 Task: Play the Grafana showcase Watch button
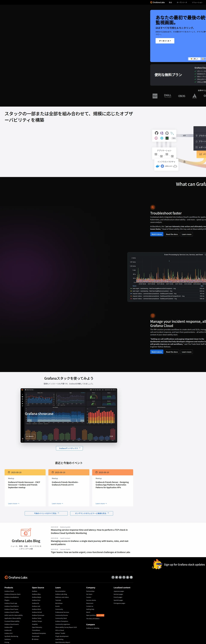tap(30, 436)
